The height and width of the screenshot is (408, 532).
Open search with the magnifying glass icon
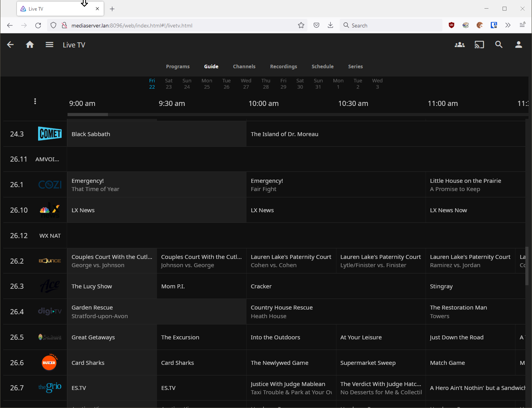pyautogui.click(x=499, y=44)
